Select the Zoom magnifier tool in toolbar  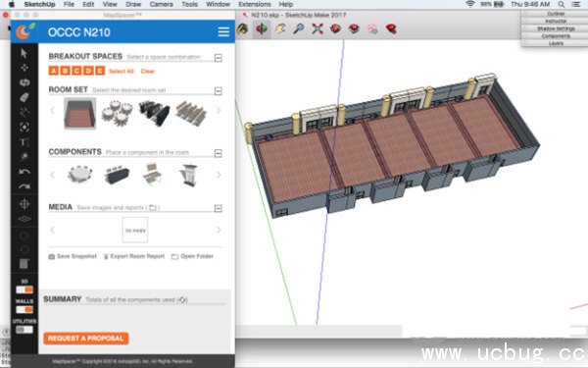(x=299, y=28)
